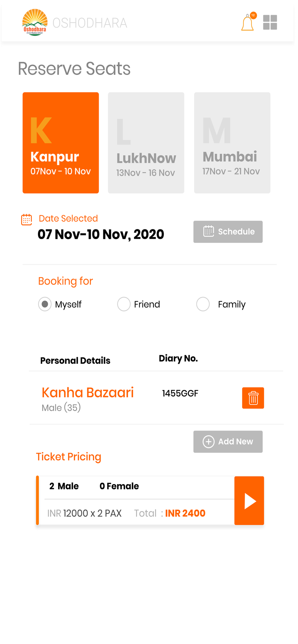Open the Schedule button
The height and width of the screenshot is (644, 298).
[228, 232]
